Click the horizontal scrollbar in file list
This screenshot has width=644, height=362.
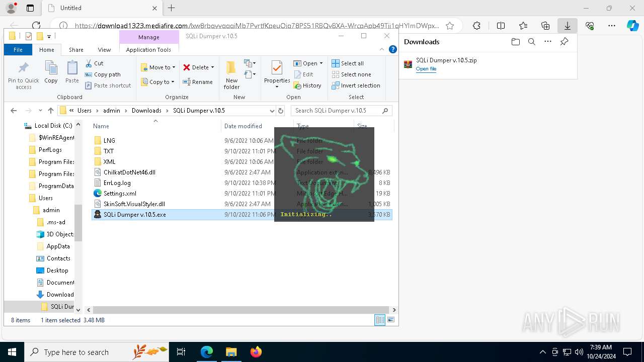[240, 310]
